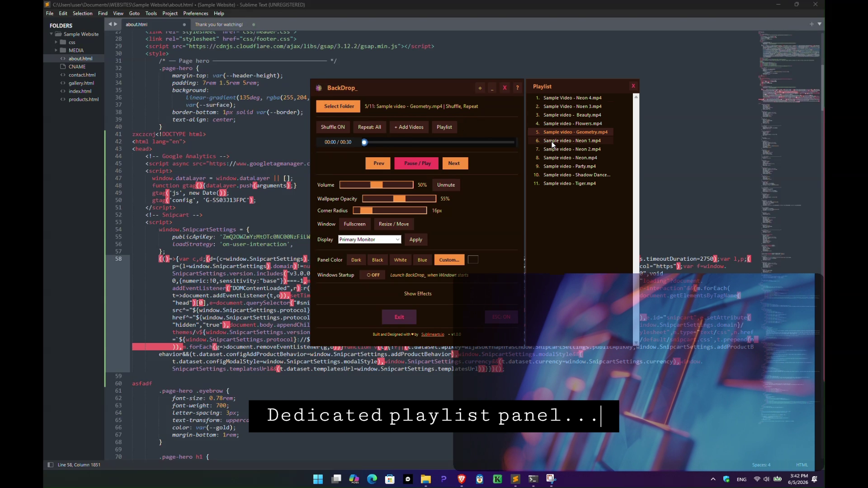The image size is (868, 488).
Task: Open Wi-Fi network tray icon
Action: 757,479
